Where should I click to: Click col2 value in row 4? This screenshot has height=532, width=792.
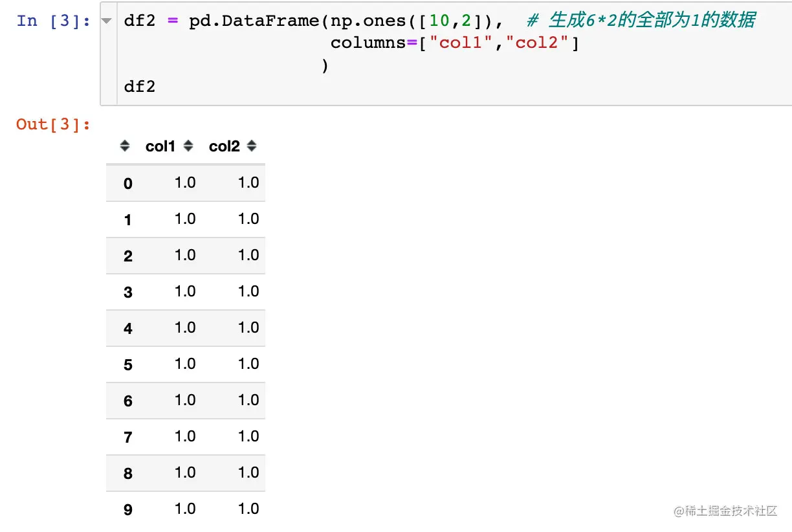point(248,327)
